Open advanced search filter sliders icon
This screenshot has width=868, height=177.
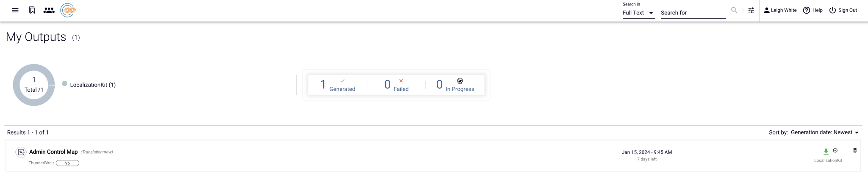click(751, 10)
